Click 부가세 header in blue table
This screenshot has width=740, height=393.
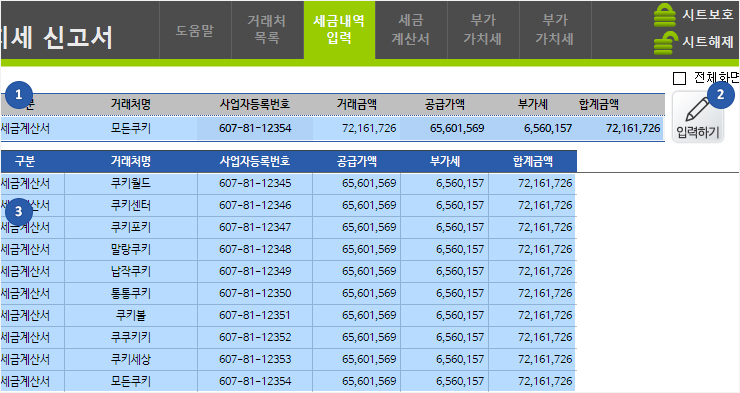point(445,162)
